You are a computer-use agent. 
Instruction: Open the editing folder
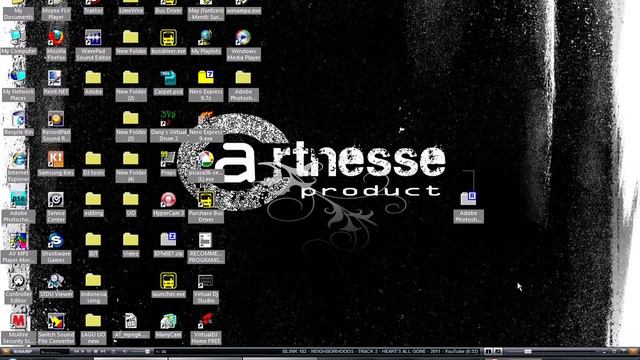(93, 200)
